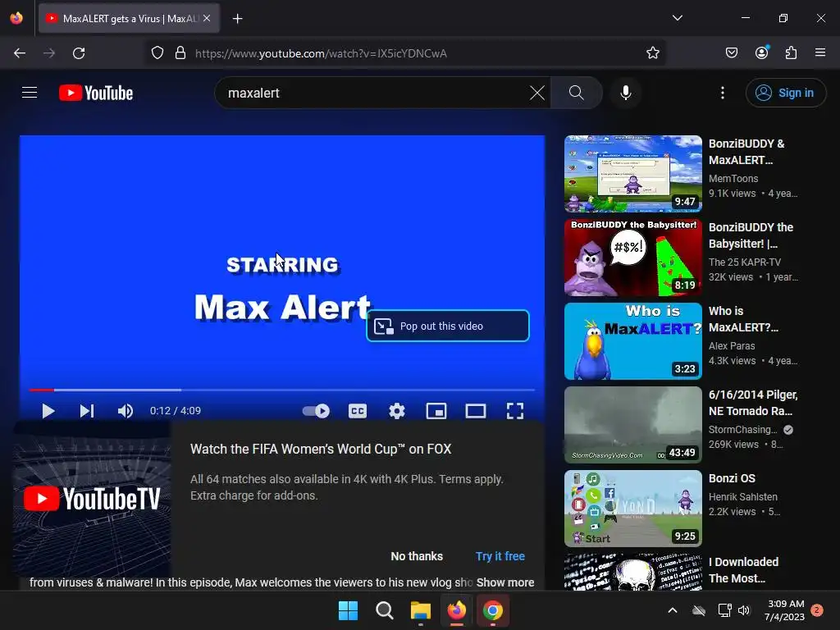This screenshot has width=840, height=630.
Task: Click the maxalert search field
Action: point(375,93)
